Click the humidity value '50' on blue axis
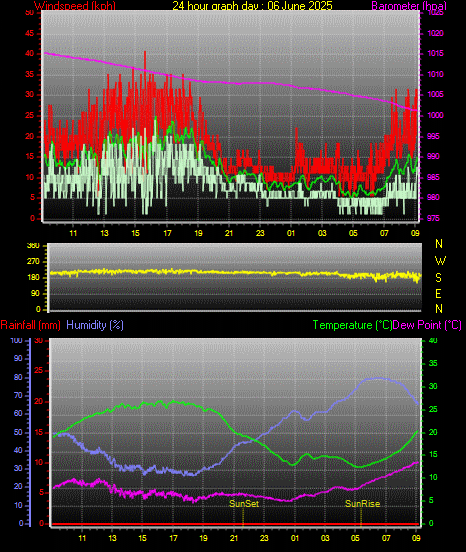466x552 pixels. 18,432
